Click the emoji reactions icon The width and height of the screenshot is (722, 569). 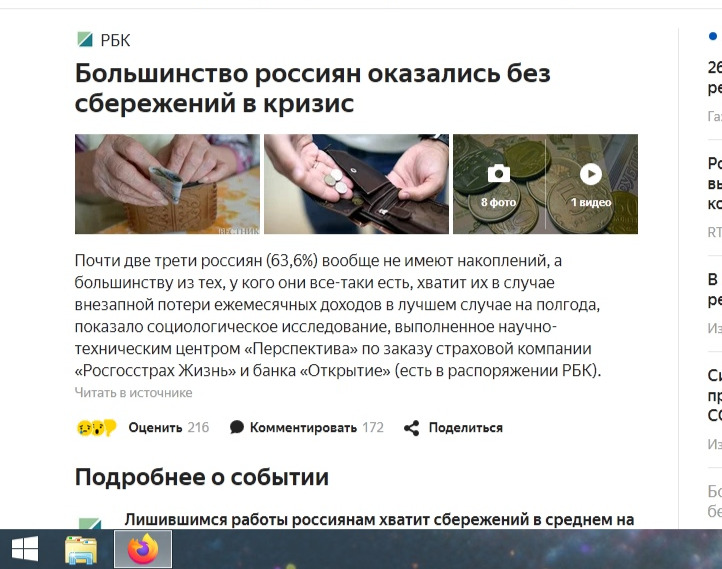[96, 428]
